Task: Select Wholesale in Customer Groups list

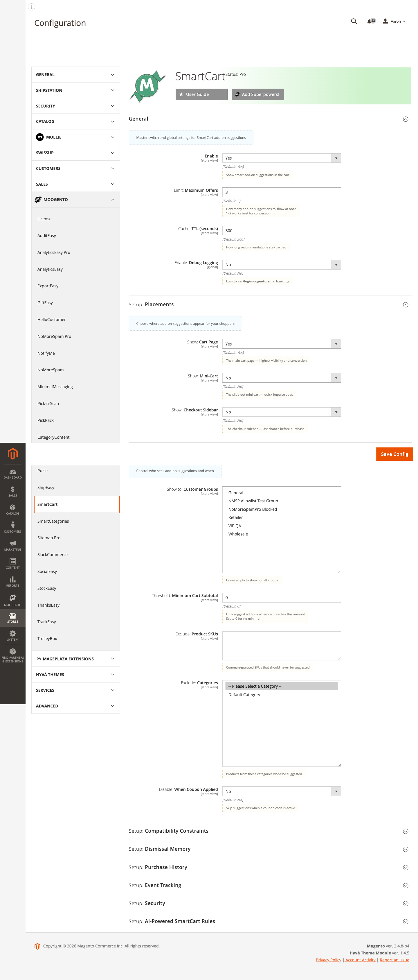Action: 282,534
